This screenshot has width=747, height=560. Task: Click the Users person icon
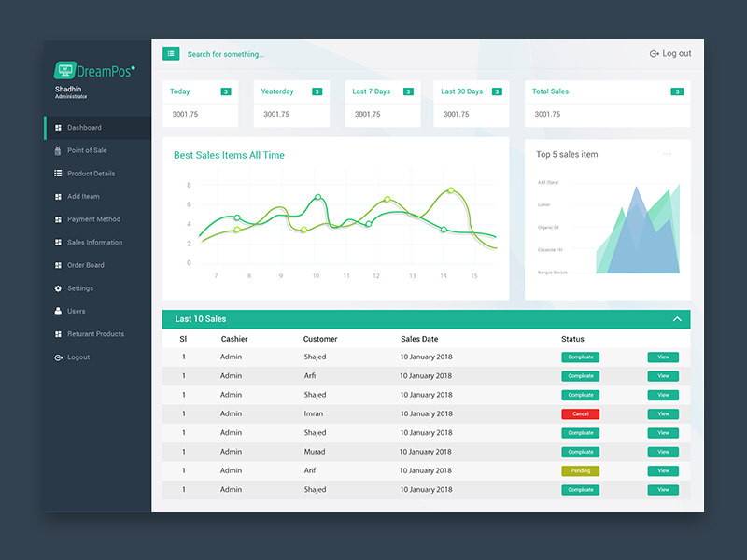58,311
